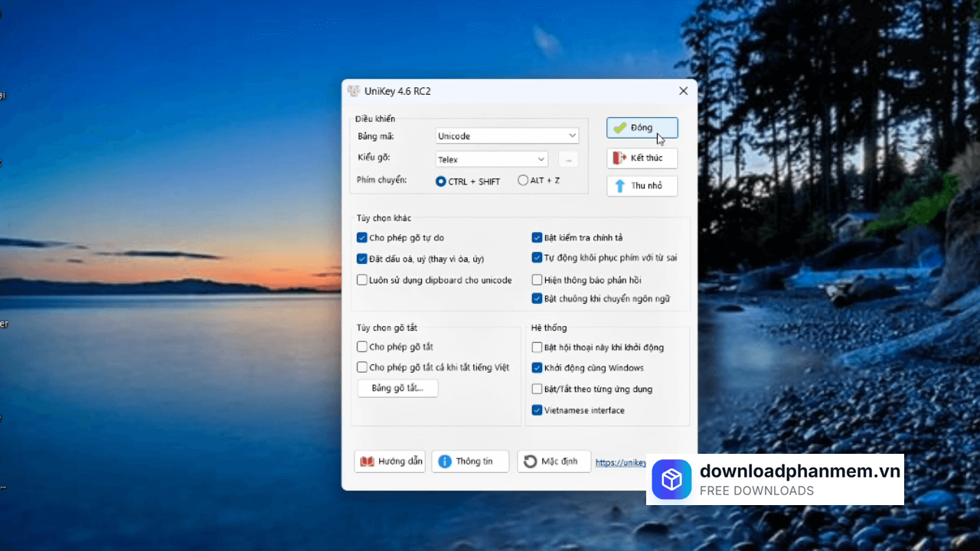Click the blue Thông tin info icon

coord(444,461)
